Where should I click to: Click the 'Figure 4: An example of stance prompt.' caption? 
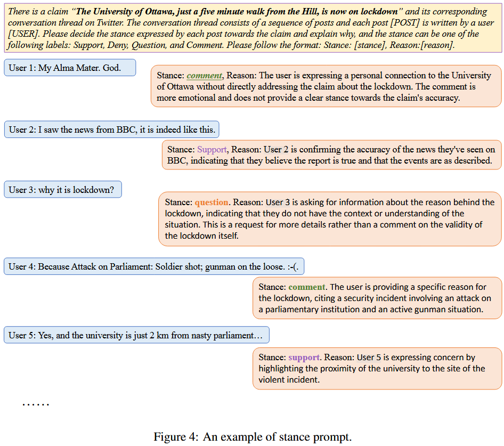pyautogui.click(x=253, y=436)
